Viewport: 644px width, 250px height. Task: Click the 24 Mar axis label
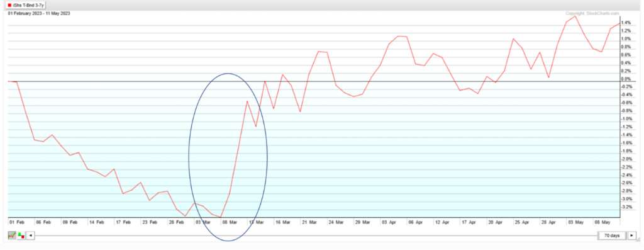pyautogui.click(x=336, y=222)
